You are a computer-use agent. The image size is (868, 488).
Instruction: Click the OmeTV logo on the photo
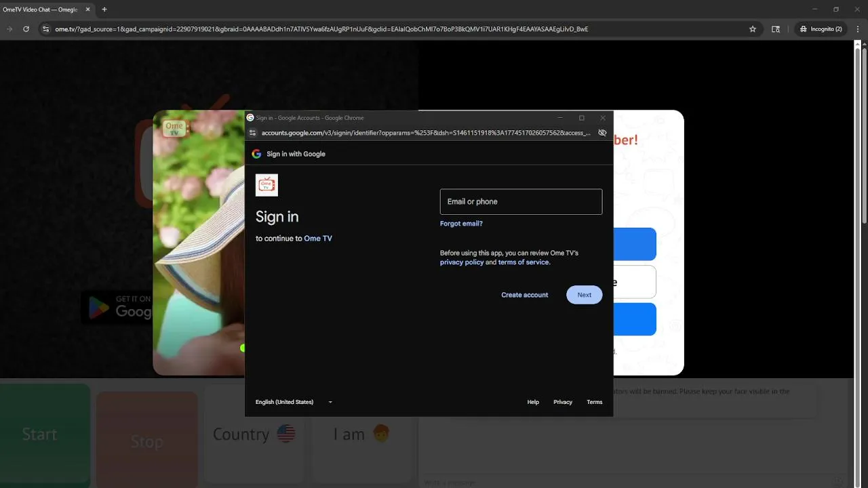pos(174,127)
